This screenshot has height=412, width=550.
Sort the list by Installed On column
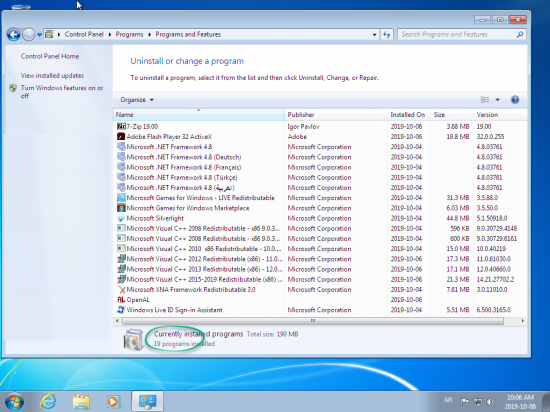click(x=409, y=115)
